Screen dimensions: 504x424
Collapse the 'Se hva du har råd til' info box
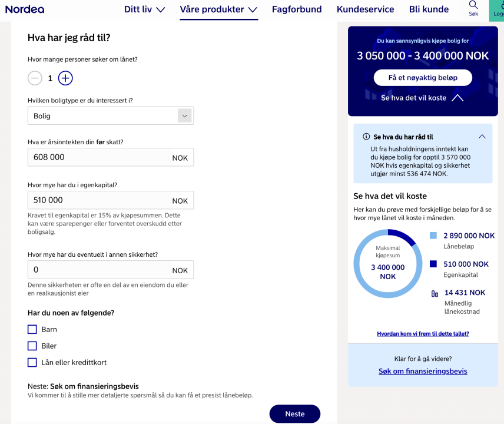[x=482, y=137]
